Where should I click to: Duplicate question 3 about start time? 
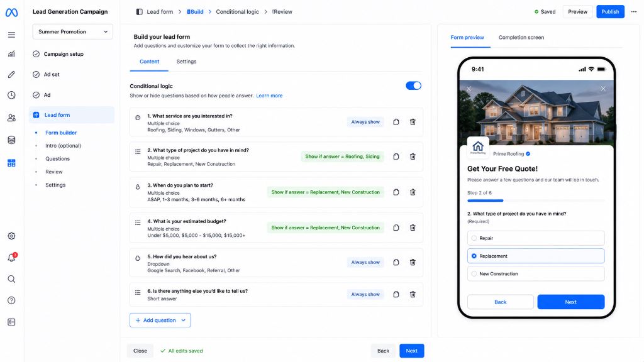pyautogui.click(x=396, y=192)
